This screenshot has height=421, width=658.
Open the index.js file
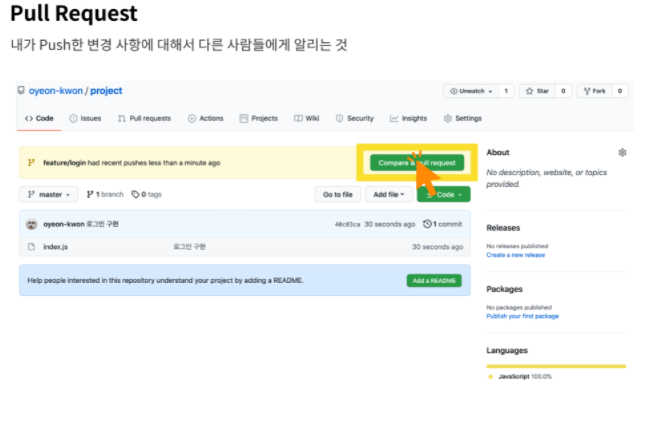point(55,247)
